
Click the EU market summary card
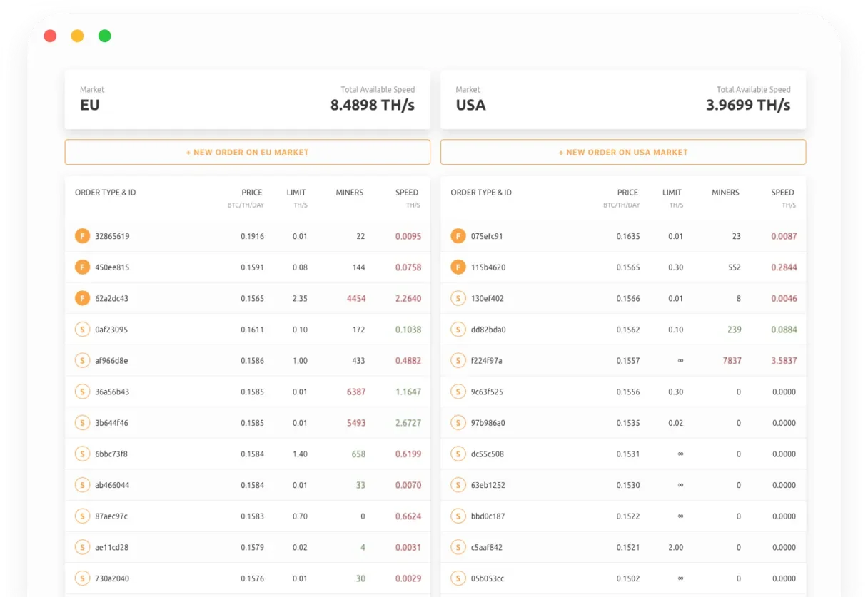point(247,100)
